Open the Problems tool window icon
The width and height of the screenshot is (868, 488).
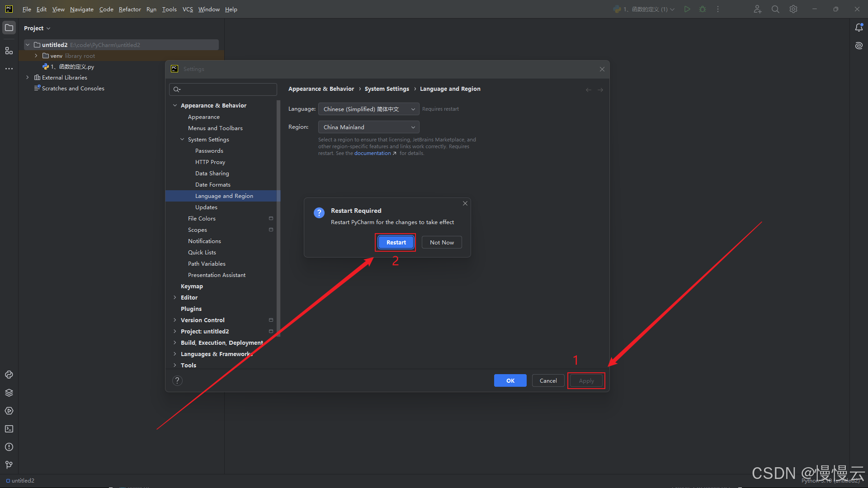9,447
